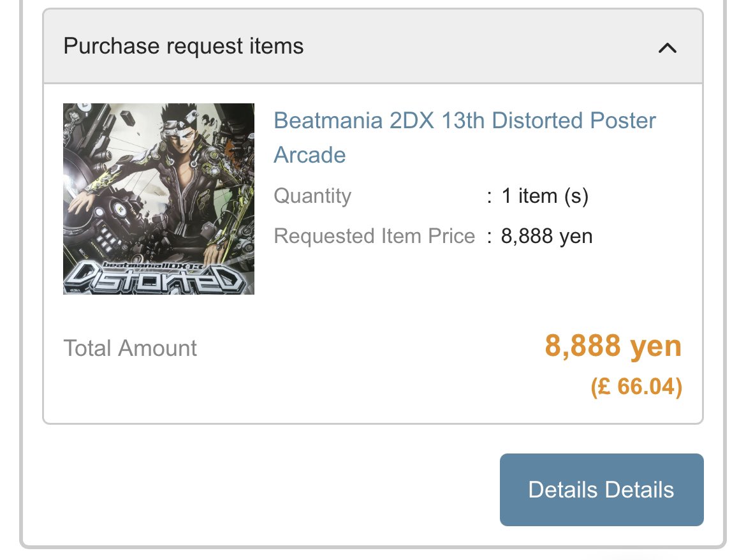Click the Quantity label
Viewport: 746px width, 560px height.
click(x=312, y=196)
